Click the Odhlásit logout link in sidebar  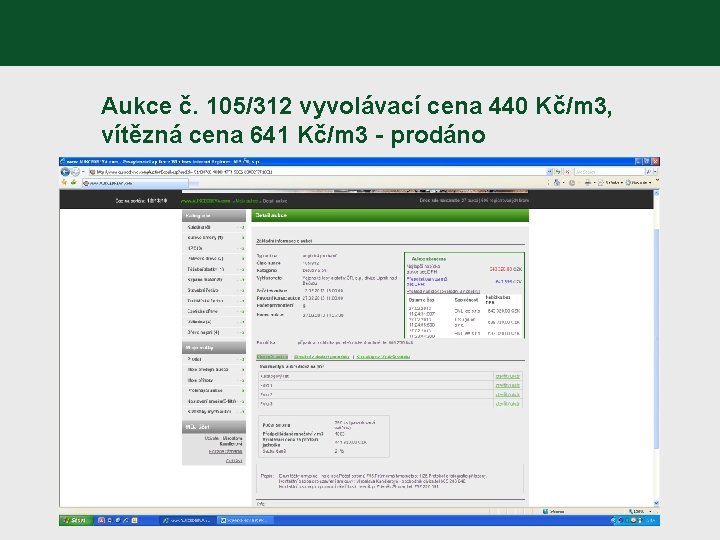click(234, 461)
